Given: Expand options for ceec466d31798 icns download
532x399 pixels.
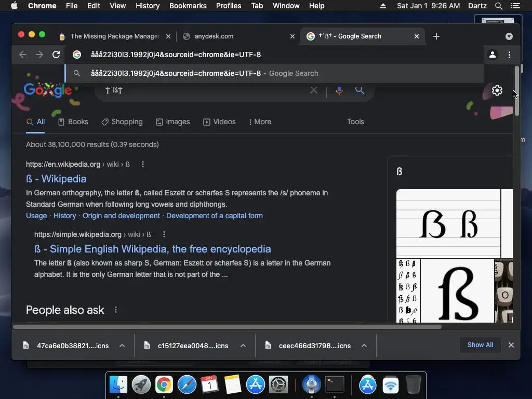Looking at the screenshot, I should click(x=364, y=345).
